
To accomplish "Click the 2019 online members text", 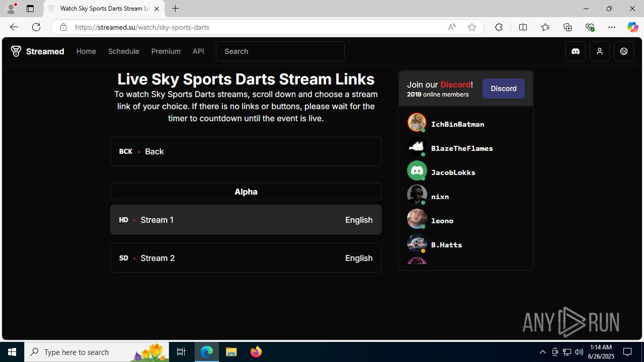I will tap(438, 95).
